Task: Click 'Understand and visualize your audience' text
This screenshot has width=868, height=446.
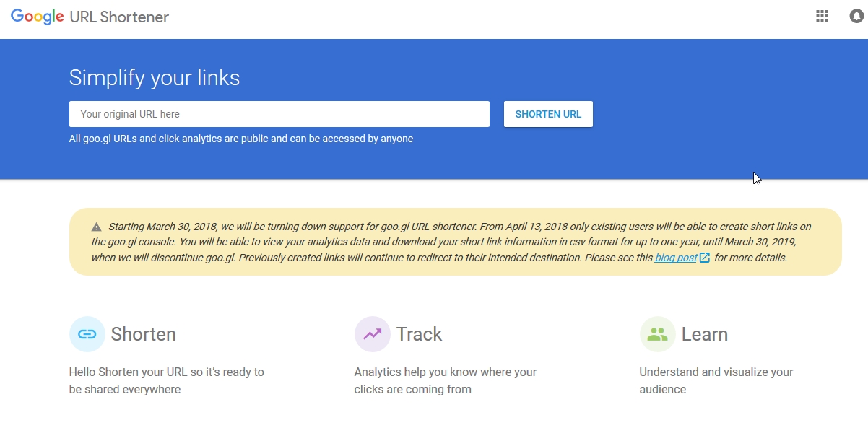Action: coord(716,380)
